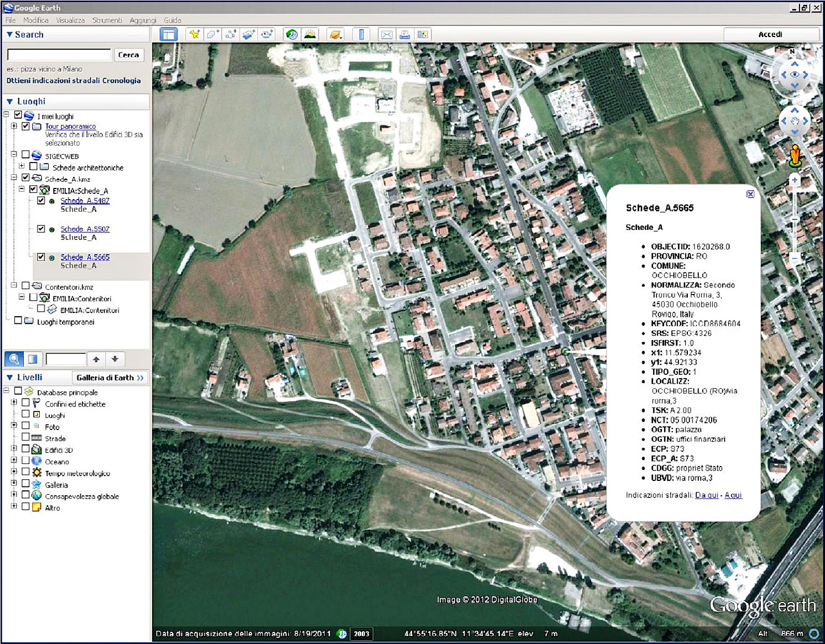
Task: Open the Cronologia link
Action: pyautogui.click(x=121, y=81)
